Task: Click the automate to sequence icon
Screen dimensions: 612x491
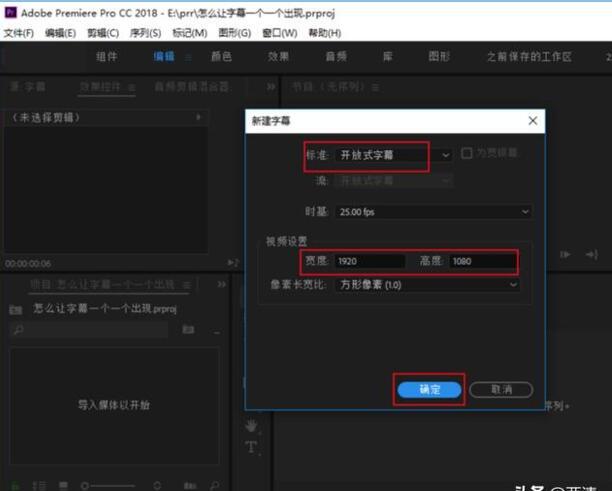Action: (x=190, y=486)
